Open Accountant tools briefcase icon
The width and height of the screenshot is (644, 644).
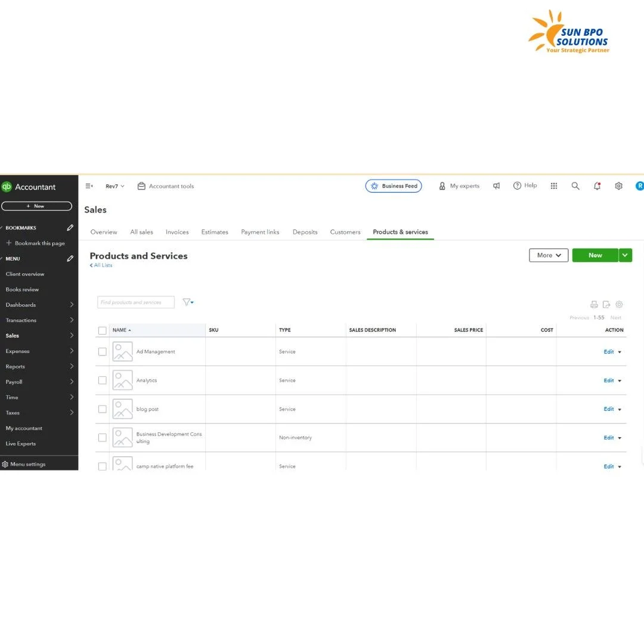click(142, 186)
